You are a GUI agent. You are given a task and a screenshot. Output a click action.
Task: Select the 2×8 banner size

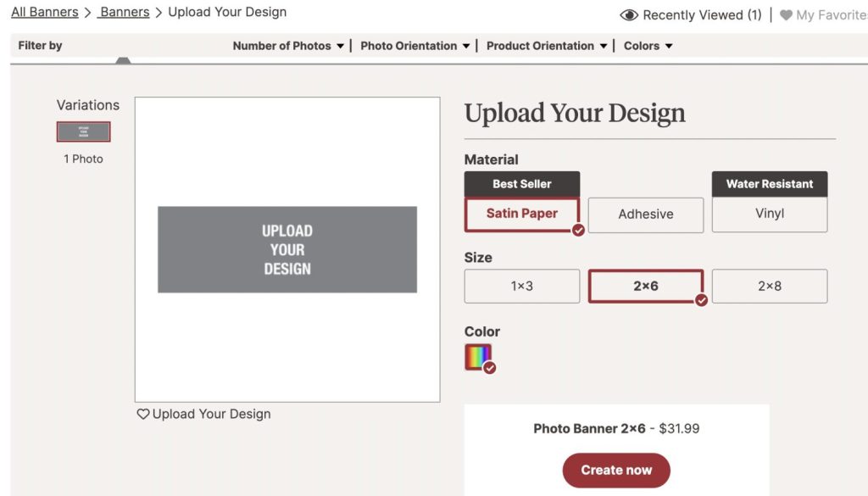click(769, 287)
